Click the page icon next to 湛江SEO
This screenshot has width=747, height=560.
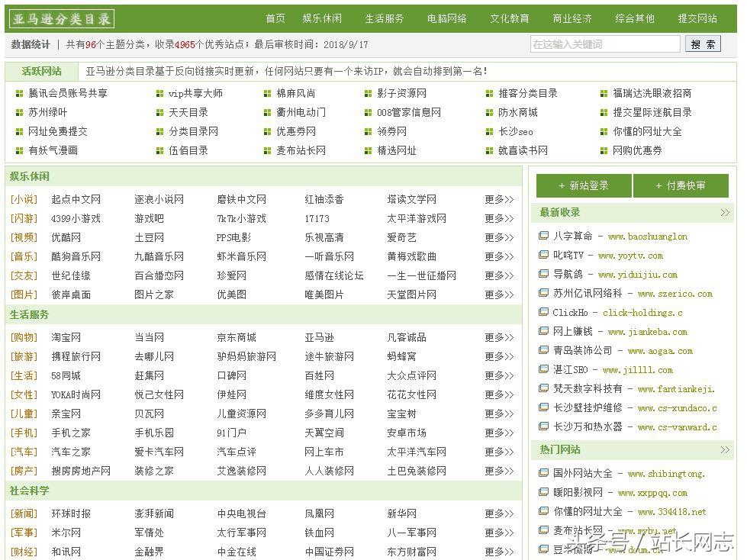pyautogui.click(x=543, y=369)
